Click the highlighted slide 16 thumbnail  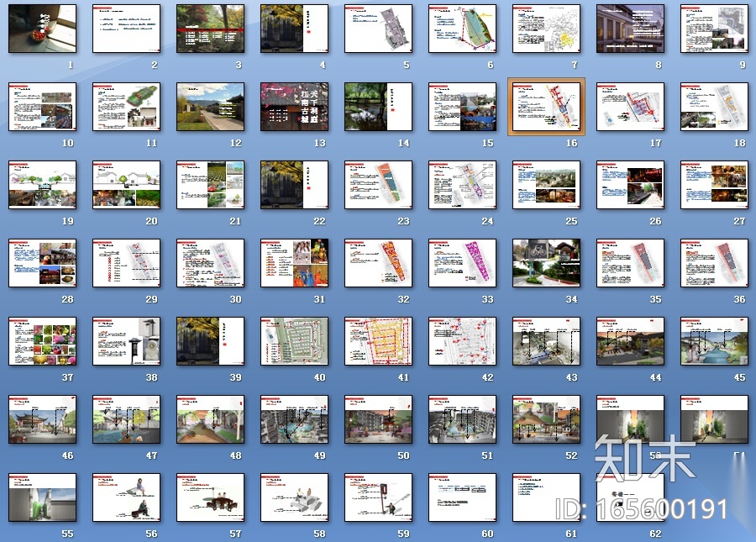pyautogui.click(x=546, y=107)
